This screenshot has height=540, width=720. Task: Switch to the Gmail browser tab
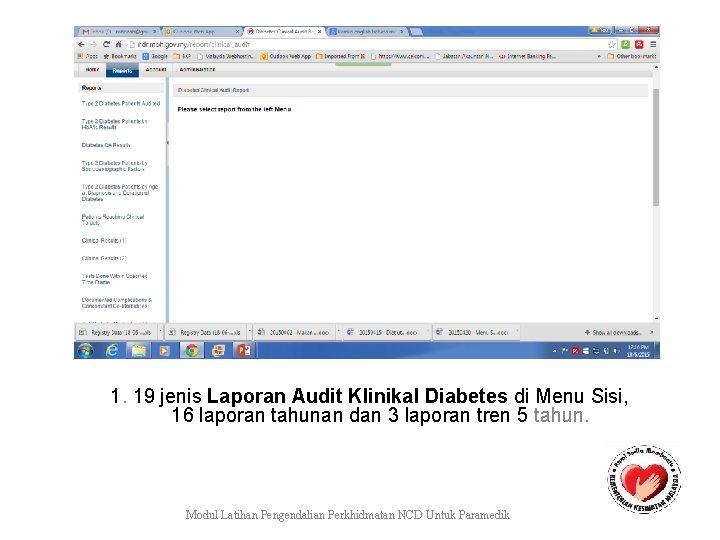(x=118, y=32)
